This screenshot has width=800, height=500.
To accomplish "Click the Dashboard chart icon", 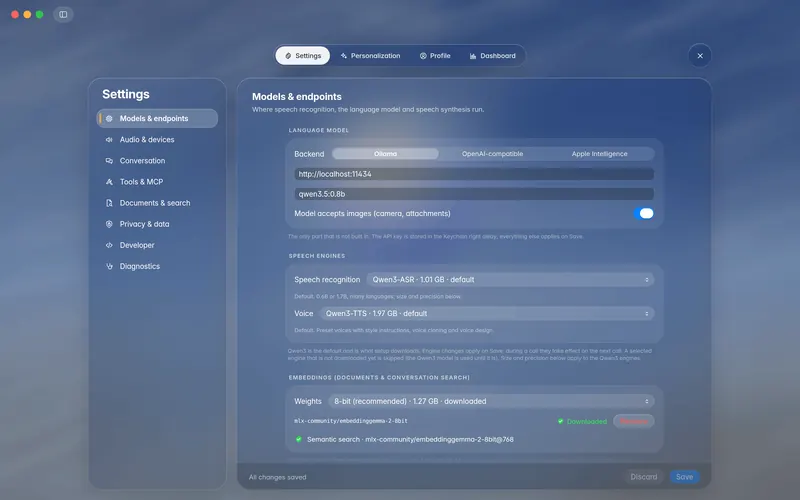I will point(473,56).
